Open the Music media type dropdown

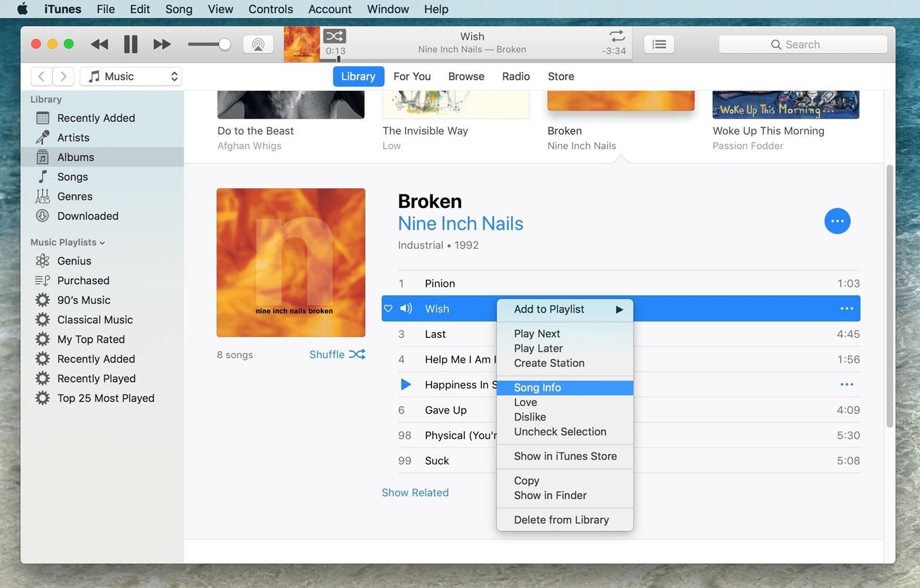click(x=131, y=76)
